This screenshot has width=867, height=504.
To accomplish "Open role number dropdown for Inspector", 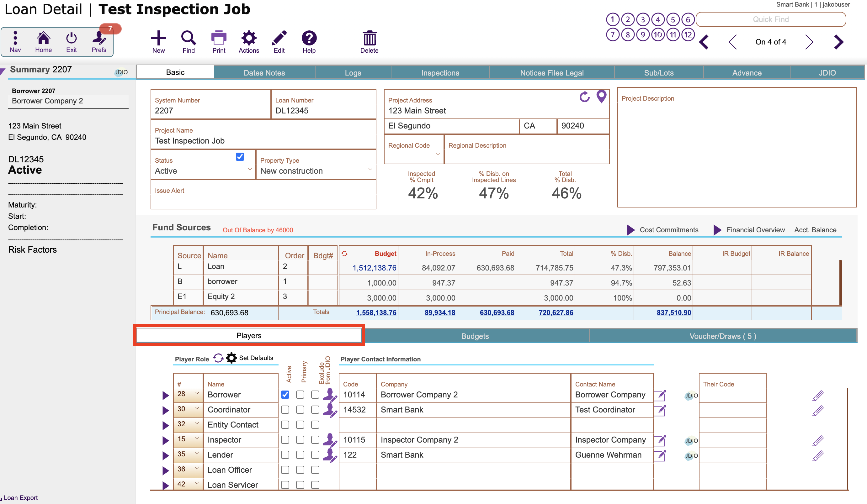I will pyautogui.click(x=197, y=438).
